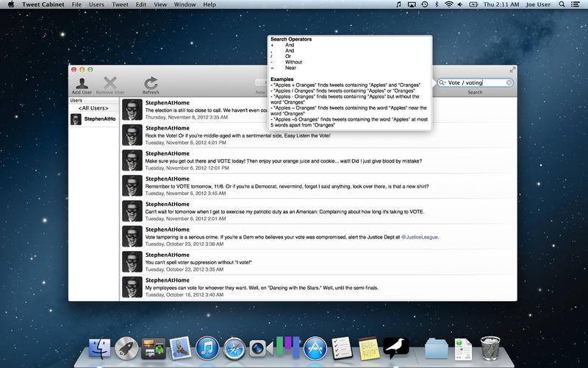Open Tweet Cabinet bird icon in Dock

(x=396, y=348)
